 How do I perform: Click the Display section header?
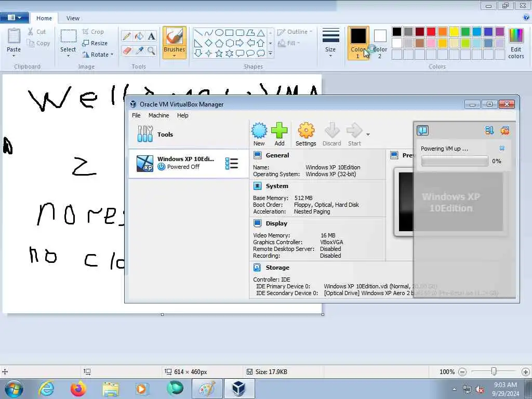[276, 223]
